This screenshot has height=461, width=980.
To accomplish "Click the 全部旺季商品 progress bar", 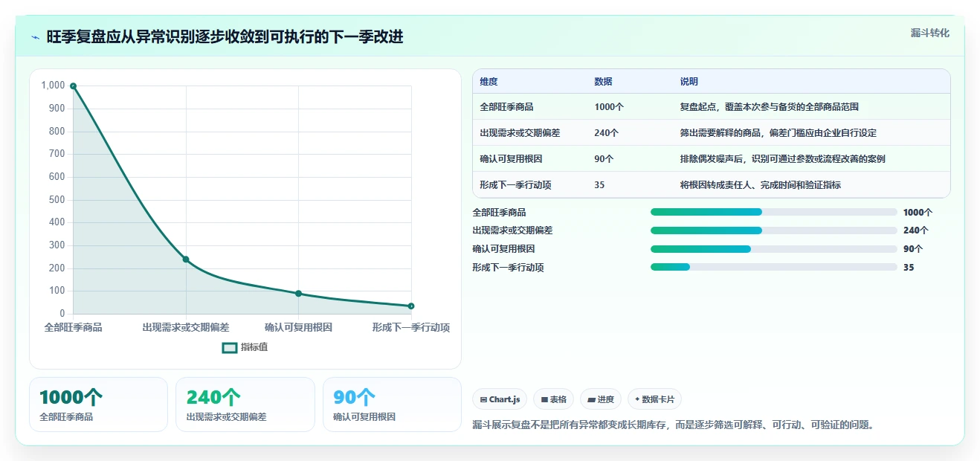I will tap(774, 212).
